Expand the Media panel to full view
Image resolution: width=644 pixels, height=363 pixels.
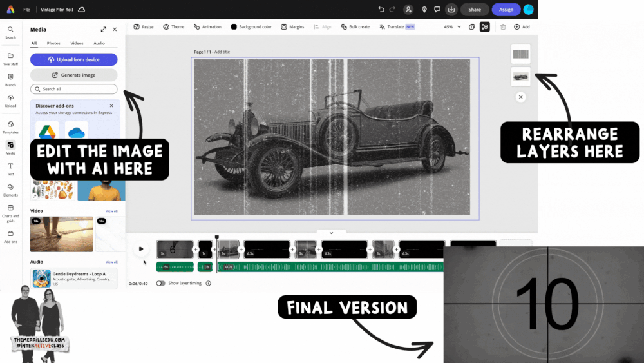pos(103,29)
